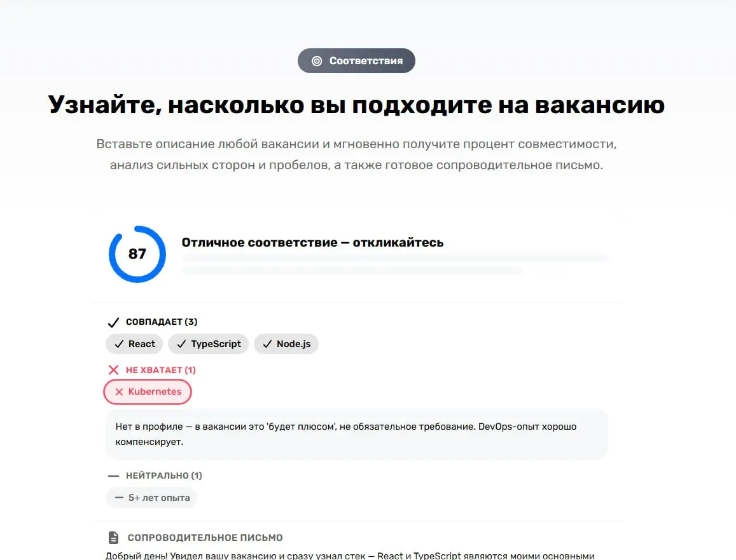The height and width of the screenshot is (560, 736).
Task: Select the TypeScript skill chip
Action: pos(209,344)
